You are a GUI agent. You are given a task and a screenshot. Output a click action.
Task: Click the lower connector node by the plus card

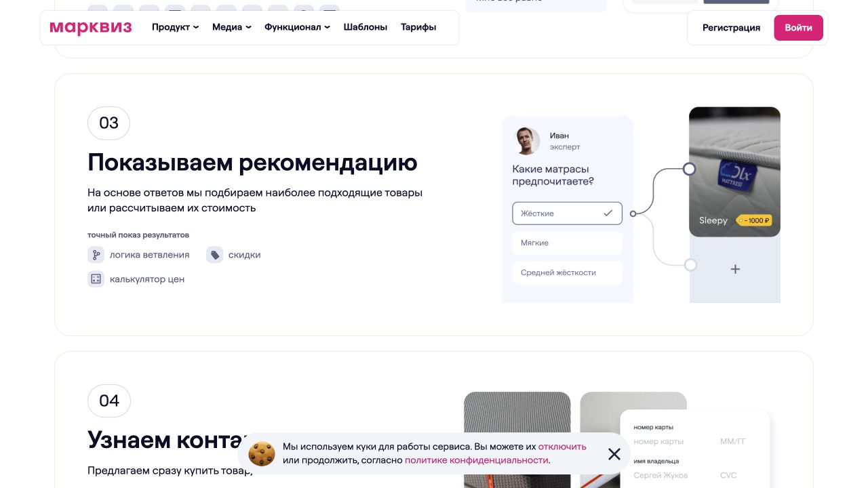[690, 265]
